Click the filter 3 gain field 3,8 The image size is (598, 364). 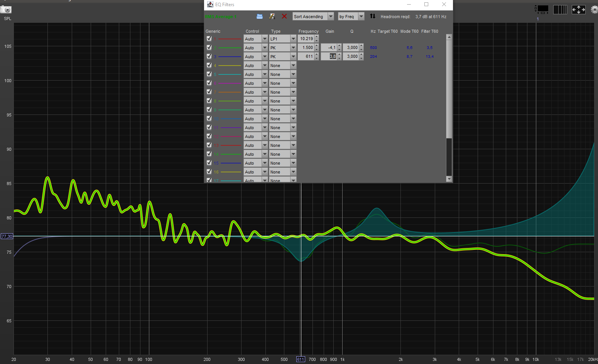click(329, 56)
